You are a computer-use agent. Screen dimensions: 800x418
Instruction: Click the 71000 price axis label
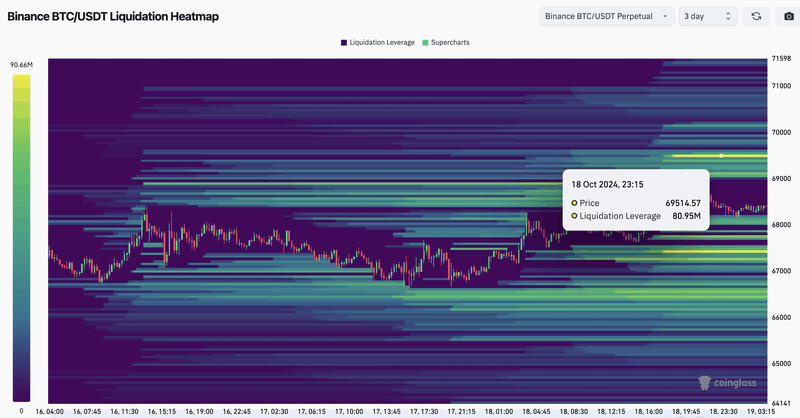pyautogui.click(x=781, y=86)
